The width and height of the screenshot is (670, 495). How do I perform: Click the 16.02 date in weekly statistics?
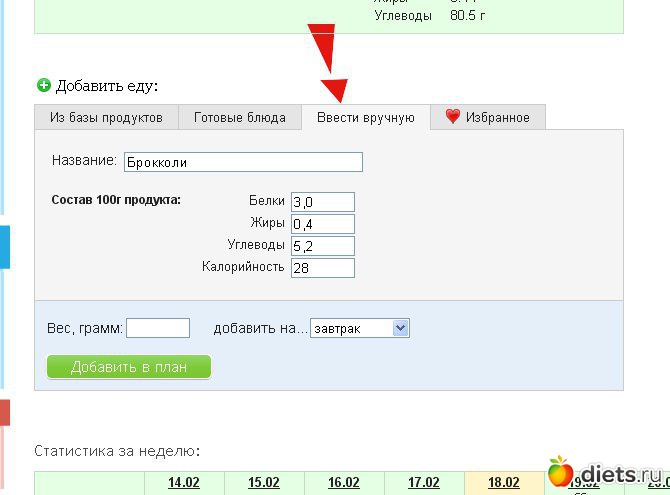343,483
